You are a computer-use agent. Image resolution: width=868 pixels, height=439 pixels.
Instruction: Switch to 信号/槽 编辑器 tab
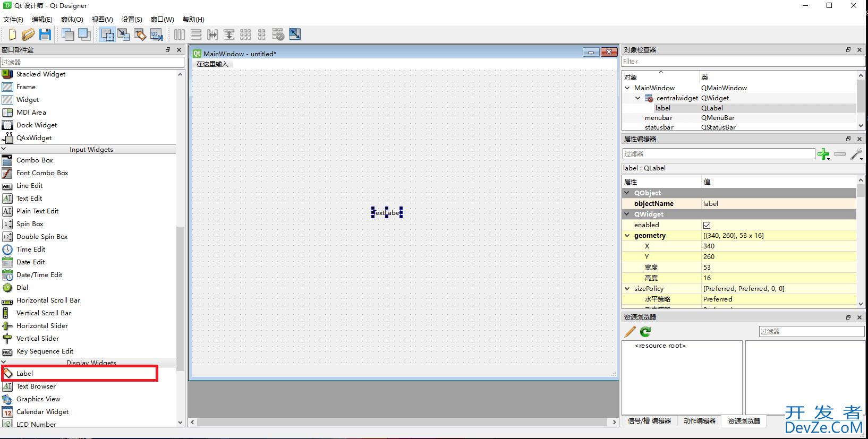(x=649, y=421)
